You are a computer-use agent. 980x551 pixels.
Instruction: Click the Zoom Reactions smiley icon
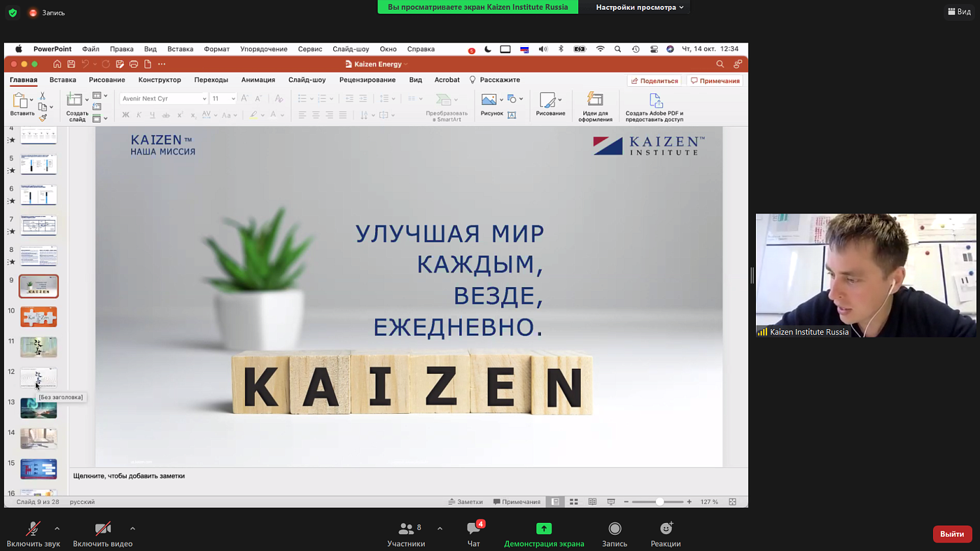point(666,528)
